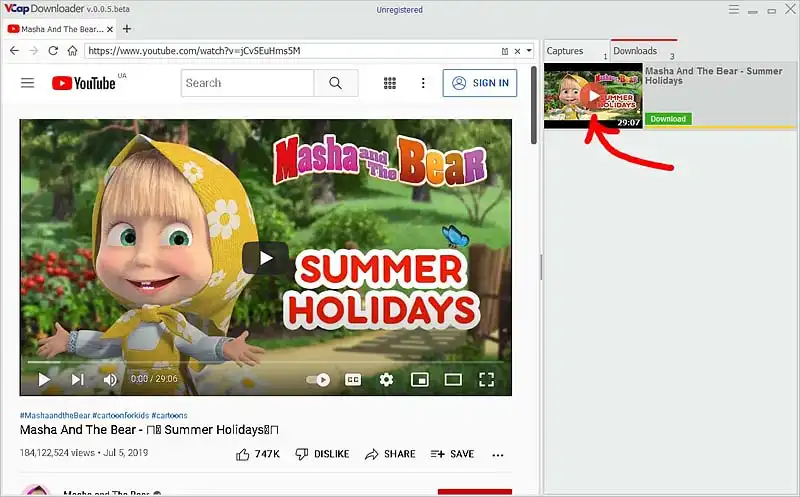Minimize the VCap Downloader window
The height and width of the screenshot is (497, 800).
(x=753, y=11)
